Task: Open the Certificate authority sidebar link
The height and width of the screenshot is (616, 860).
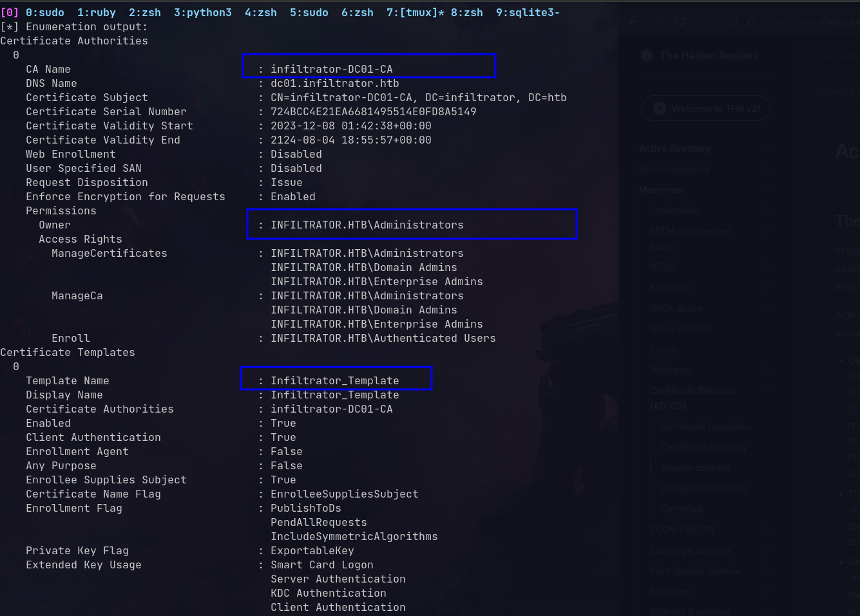Action: tap(703, 447)
